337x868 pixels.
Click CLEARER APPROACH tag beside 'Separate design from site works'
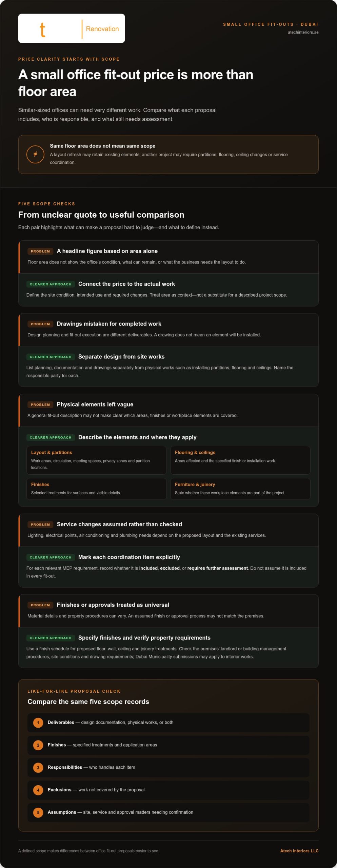pyautogui.click(x=51, y=357)
